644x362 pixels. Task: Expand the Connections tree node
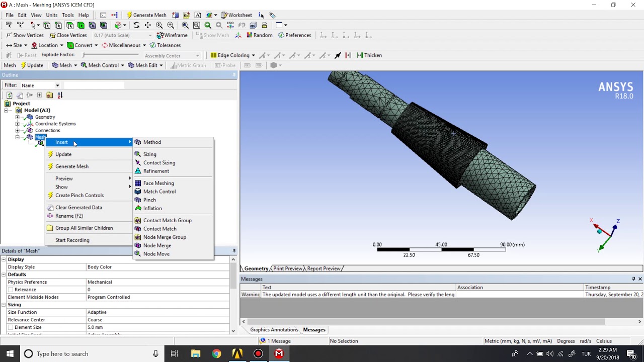18,131
